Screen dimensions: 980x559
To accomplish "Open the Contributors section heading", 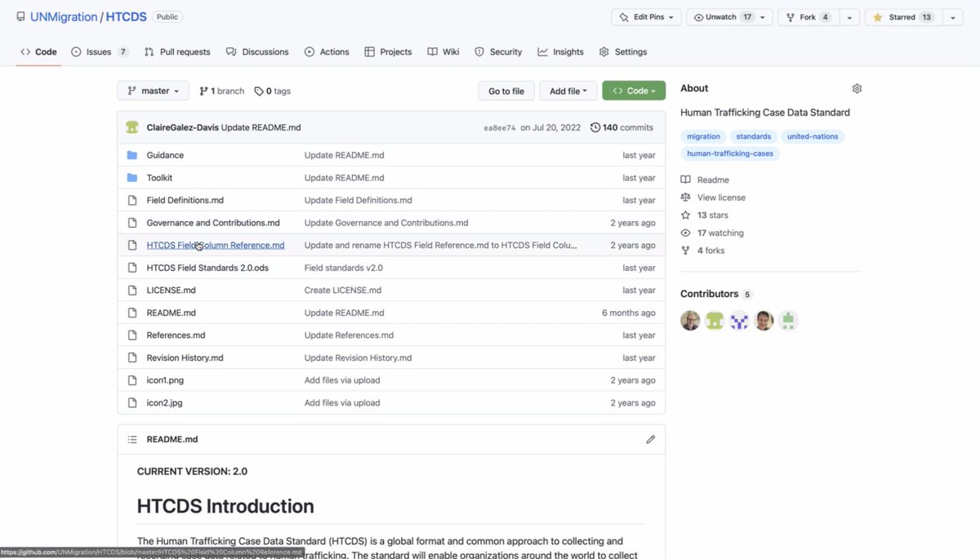I will (709, 294).
